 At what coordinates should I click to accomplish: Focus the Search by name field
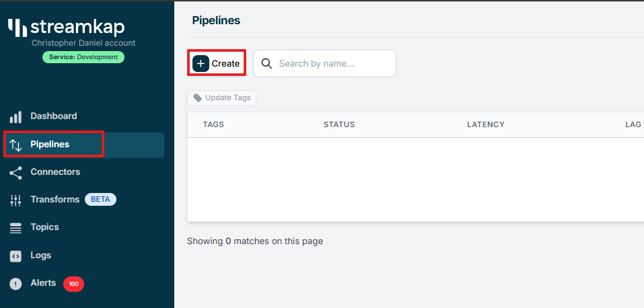pyautogui.click(x=324, y=64)
